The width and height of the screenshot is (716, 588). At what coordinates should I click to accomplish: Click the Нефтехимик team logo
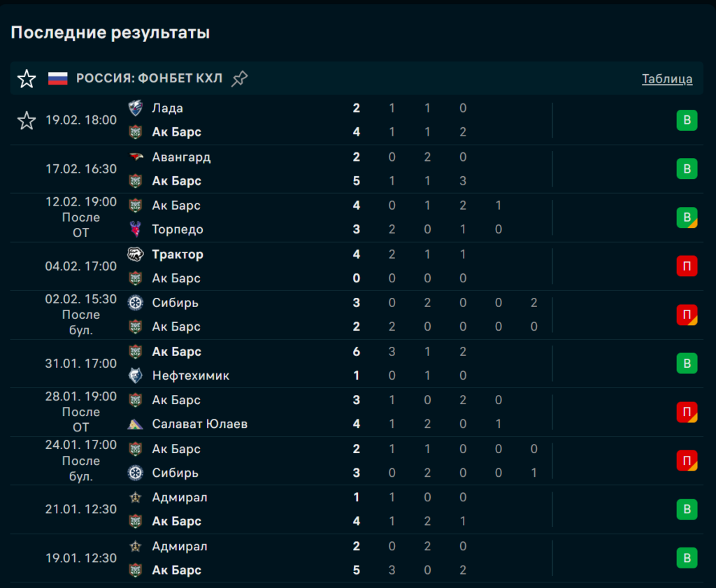coord(136,375)
